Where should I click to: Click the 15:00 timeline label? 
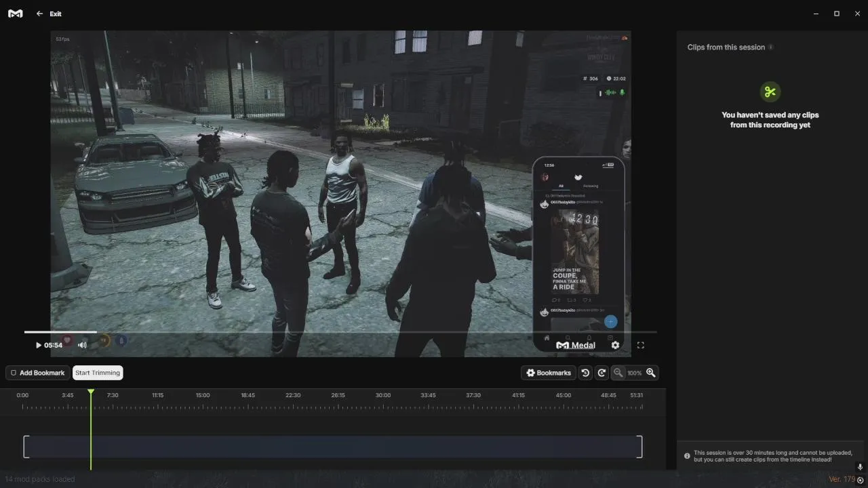point(203,395)
